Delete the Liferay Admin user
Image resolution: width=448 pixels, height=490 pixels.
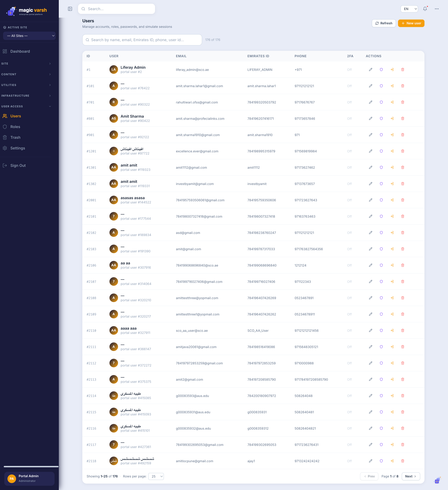pyautogui.click(x=403, y=70)
